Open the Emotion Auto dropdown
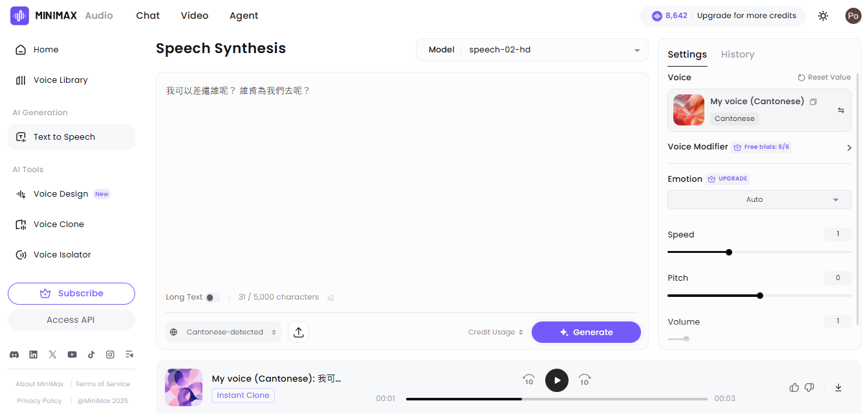868x414 pixels. click(x=759, y=199)
